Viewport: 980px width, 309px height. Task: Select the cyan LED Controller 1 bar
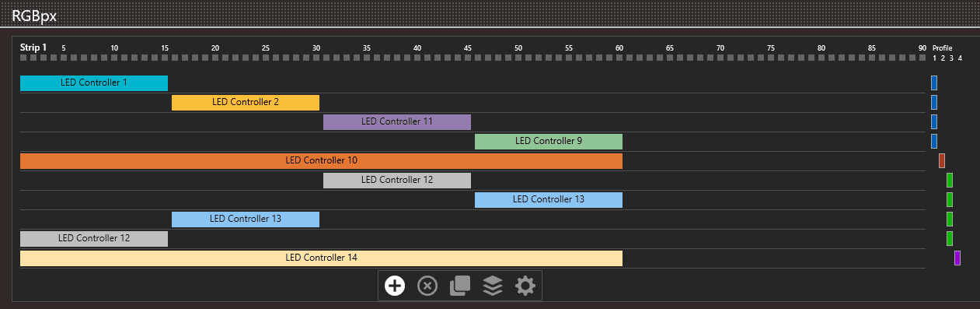coord(94,83)
